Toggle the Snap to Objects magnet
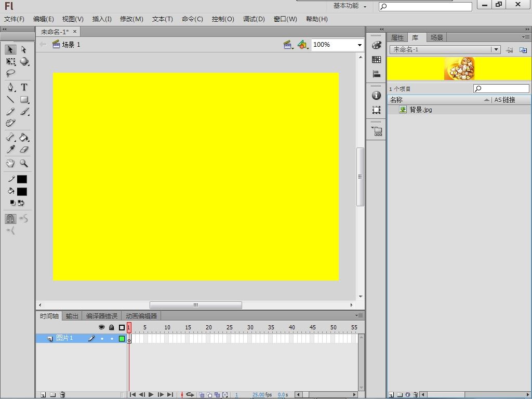The height and width of the screenshot is (399, 532). click(x=11, y=219)
